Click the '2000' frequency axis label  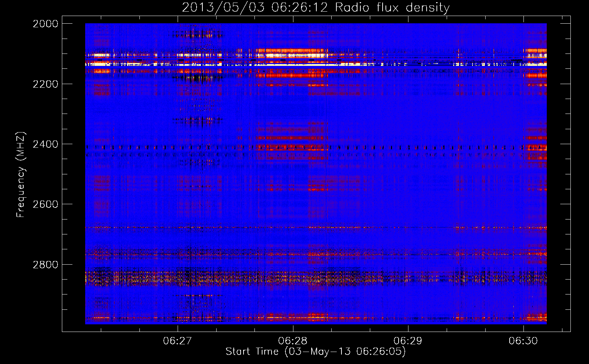coord(46,24)
